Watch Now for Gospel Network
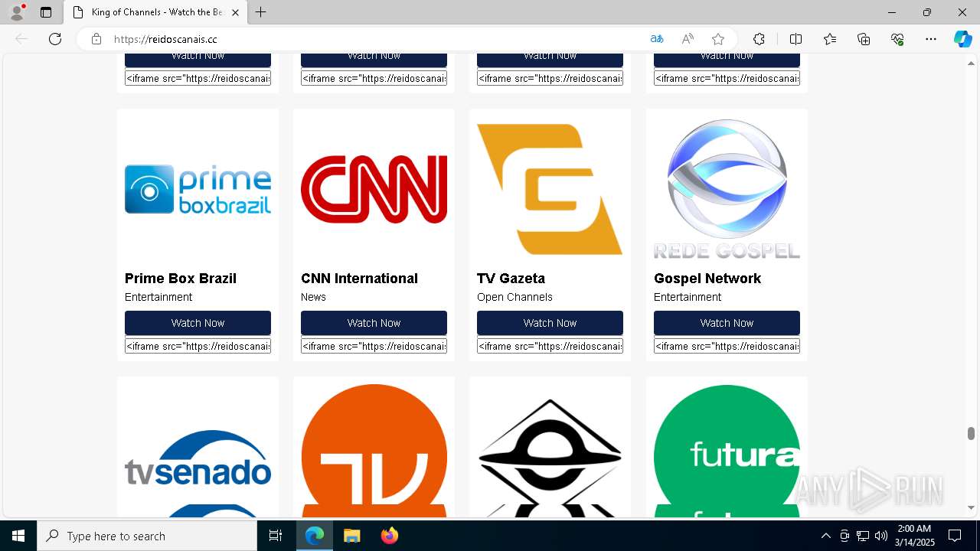980x551 pixels. click(727, 323)
